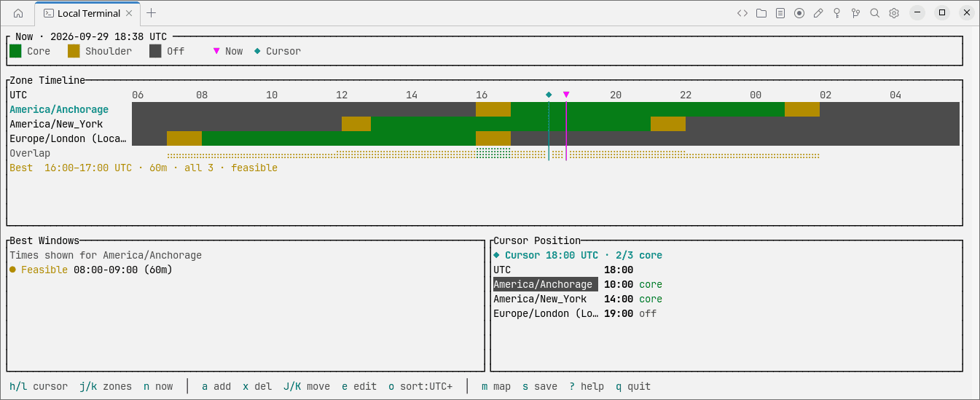The height and width of the screenshot is (400, 980).
Task: Click the '? help' shortcut hint
Action: tap(587, 386)
